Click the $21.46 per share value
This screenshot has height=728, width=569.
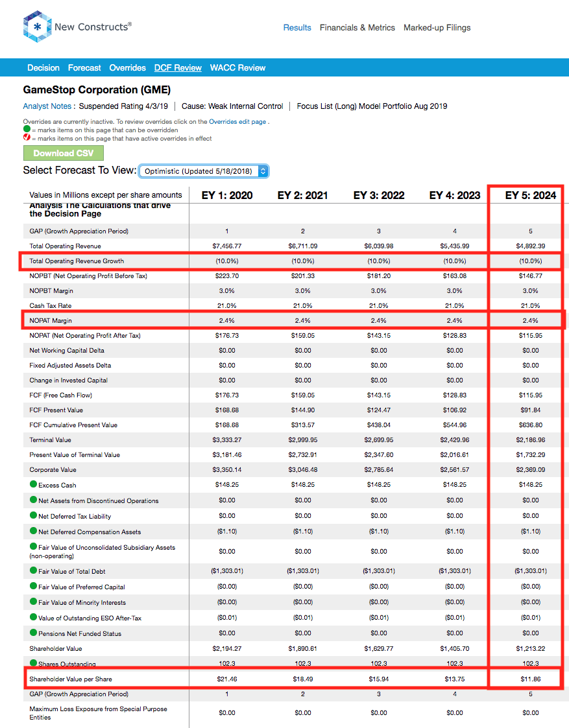click(227, 679)
